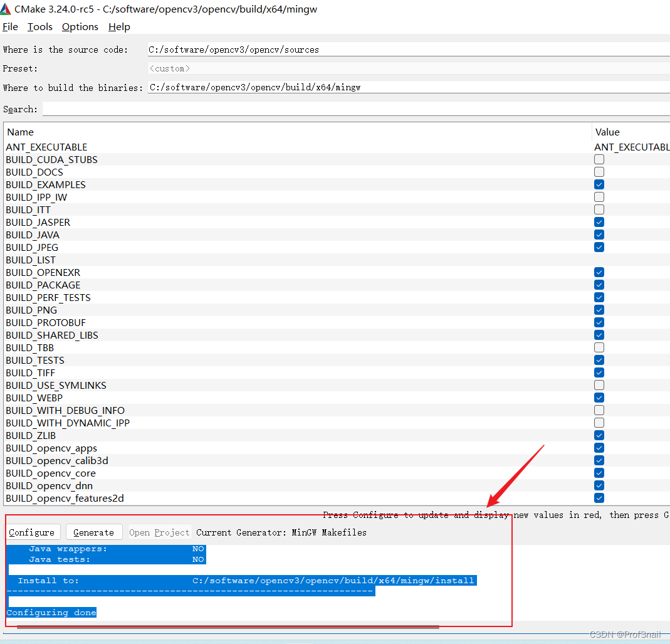Enable BUILD_DOCS checkbox
670x644 pixels.
pos(599,172)
